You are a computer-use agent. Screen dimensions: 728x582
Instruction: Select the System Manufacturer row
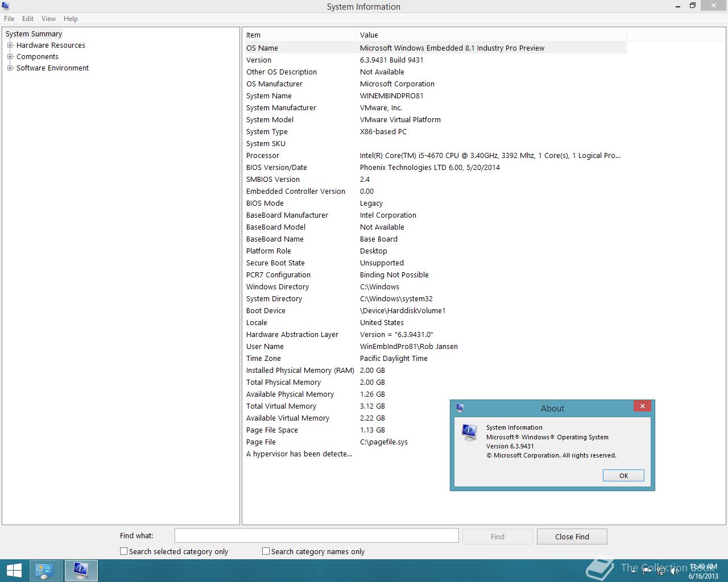436,107
